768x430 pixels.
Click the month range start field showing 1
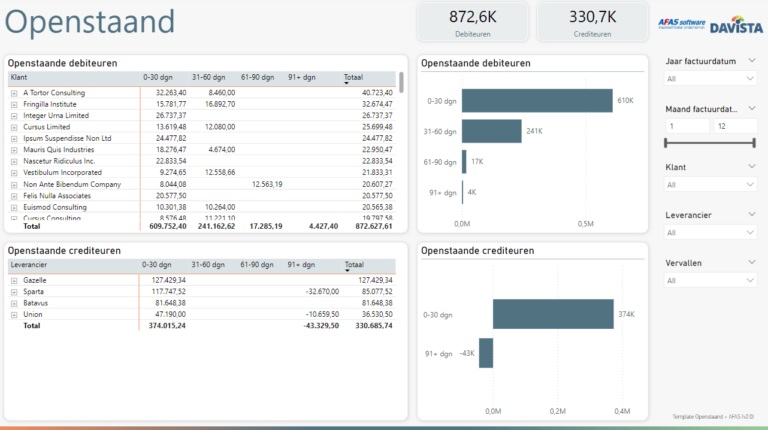click(687, 126)
